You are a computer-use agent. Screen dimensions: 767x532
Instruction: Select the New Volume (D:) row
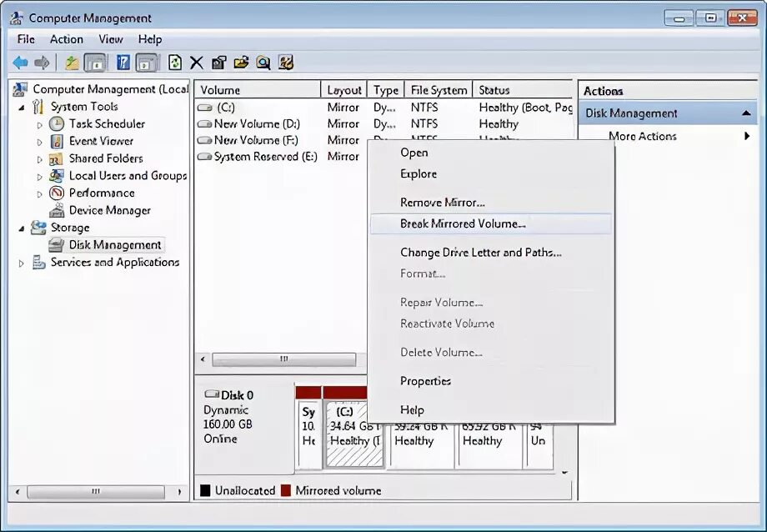pyautogui.click(x=384, y=123)
